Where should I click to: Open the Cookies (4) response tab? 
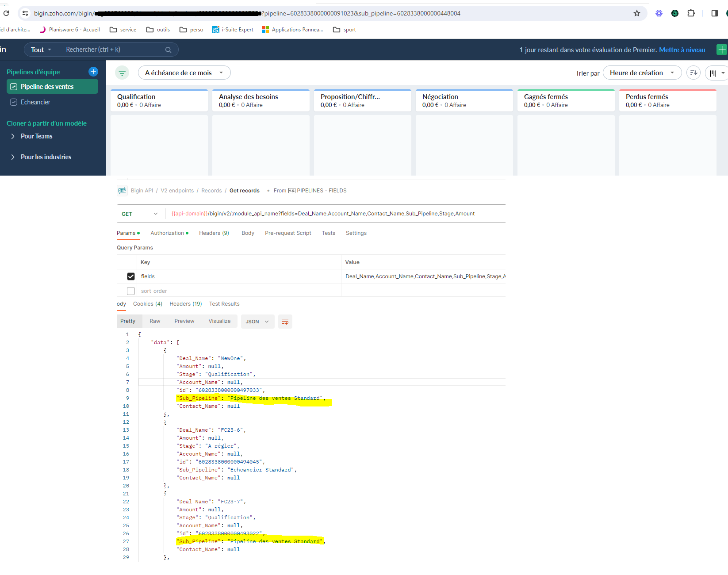click(x=148, y=304)
